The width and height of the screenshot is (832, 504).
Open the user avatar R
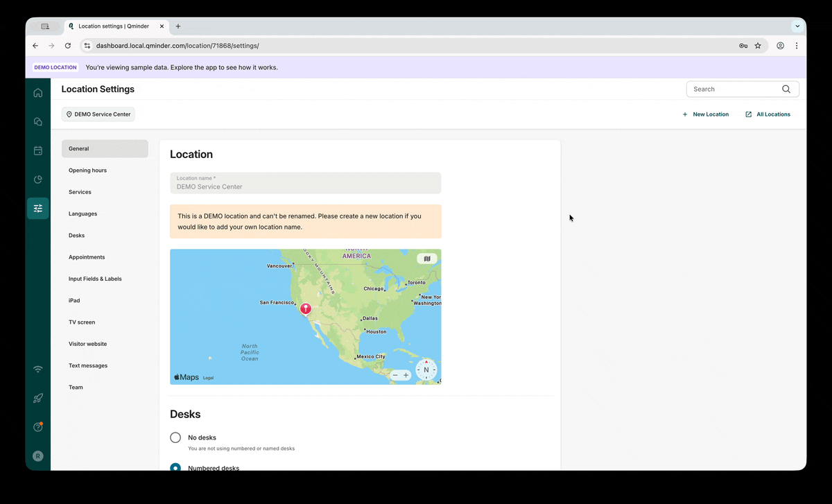click(x=38, y=456)
